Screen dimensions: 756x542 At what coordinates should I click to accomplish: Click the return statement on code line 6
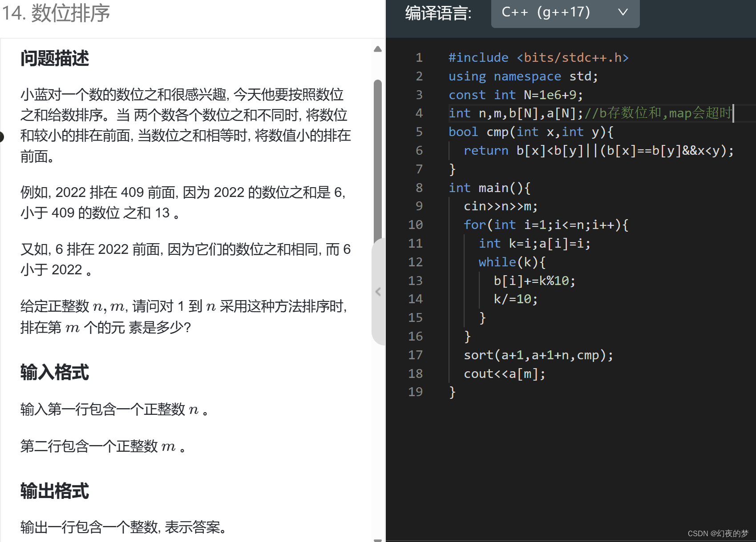click(x=598, y=151)
